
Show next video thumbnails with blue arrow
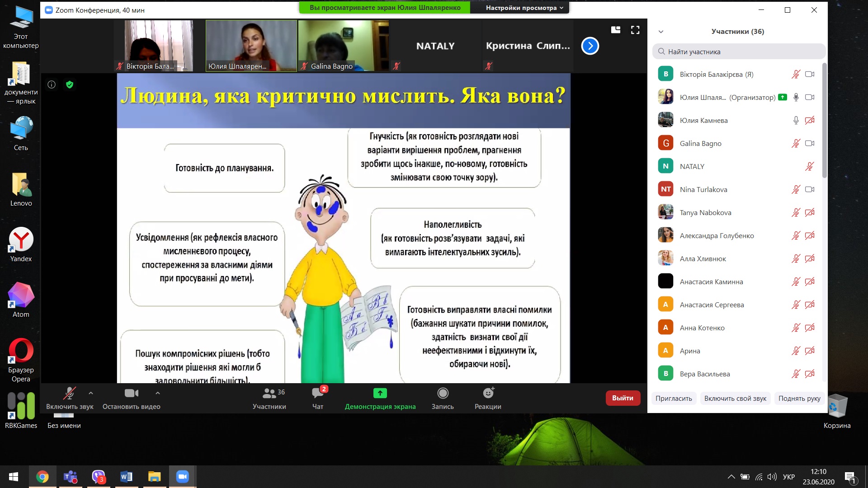[590, 46]
